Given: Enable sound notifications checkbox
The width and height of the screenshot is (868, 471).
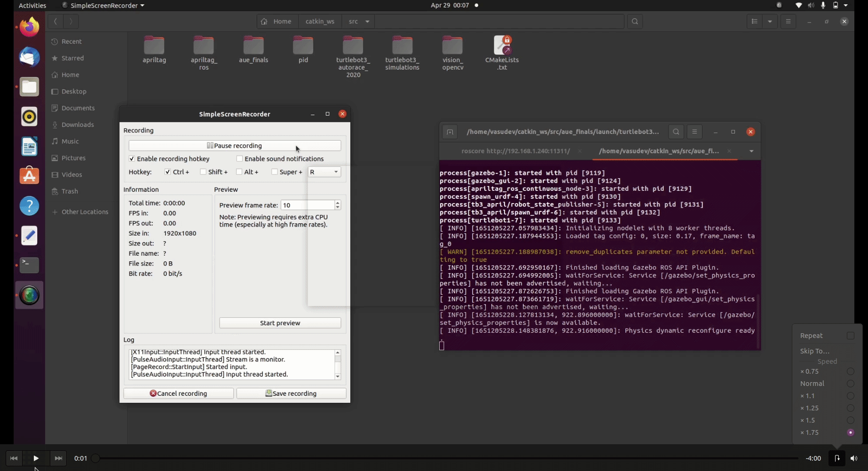Looking at the screenshot, I should 240,159.
